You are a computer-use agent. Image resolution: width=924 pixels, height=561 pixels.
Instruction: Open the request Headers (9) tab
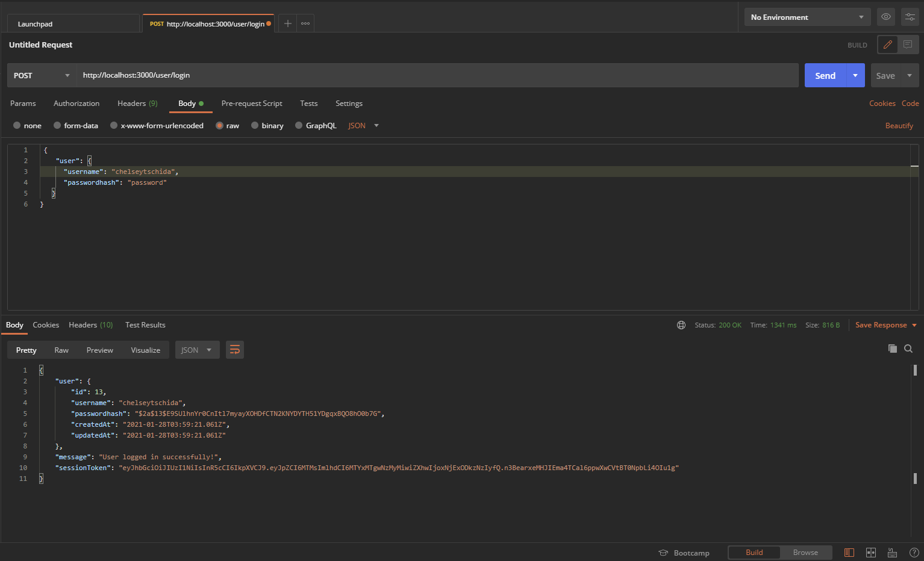pos(137,104)
